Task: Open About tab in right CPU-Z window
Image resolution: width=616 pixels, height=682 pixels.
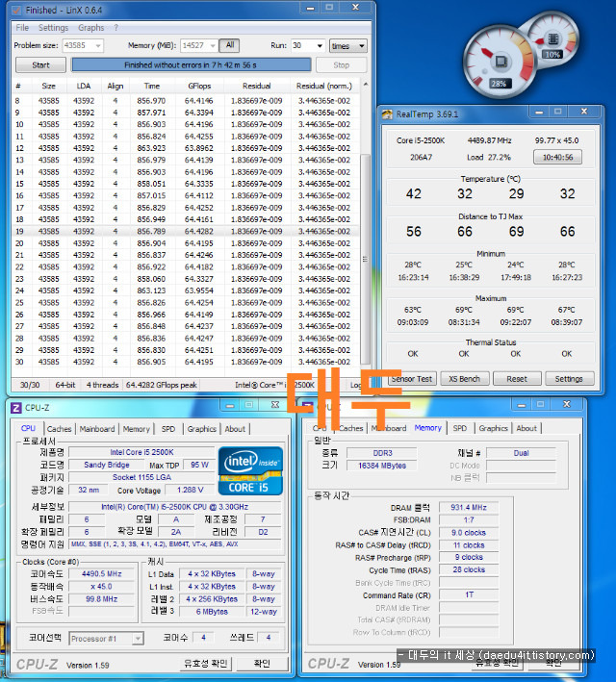Action: (526, 428)
